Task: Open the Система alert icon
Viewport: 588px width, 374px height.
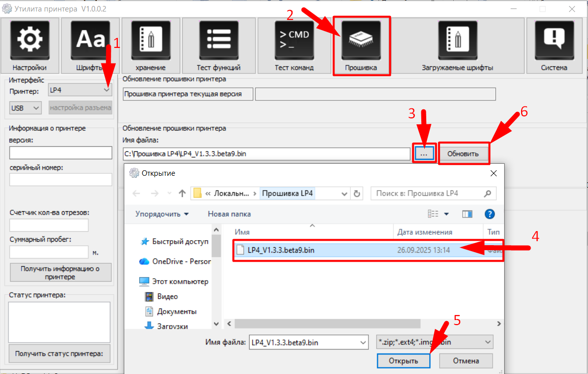Action: [x=554, y=41]
